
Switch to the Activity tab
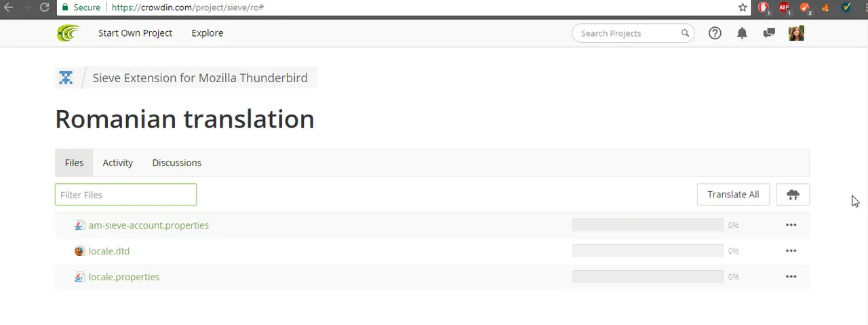pos(118,163)
